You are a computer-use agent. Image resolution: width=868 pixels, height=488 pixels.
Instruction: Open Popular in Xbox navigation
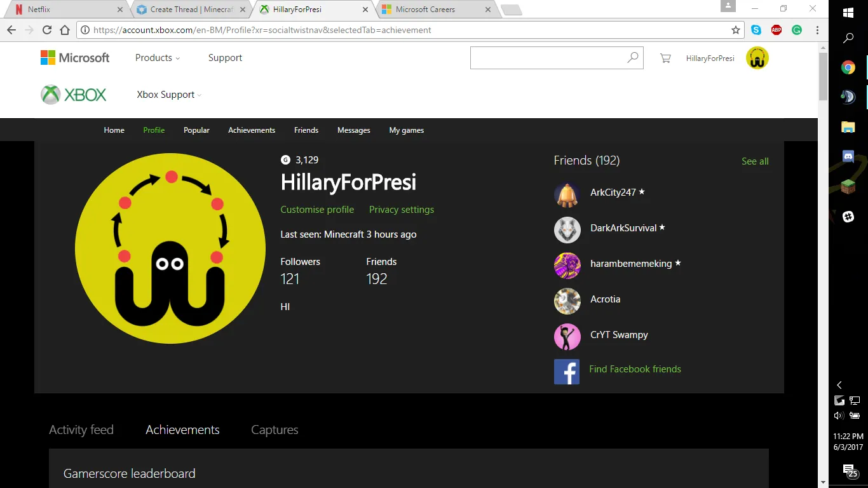pyautogui.click(x=196, y=130)
